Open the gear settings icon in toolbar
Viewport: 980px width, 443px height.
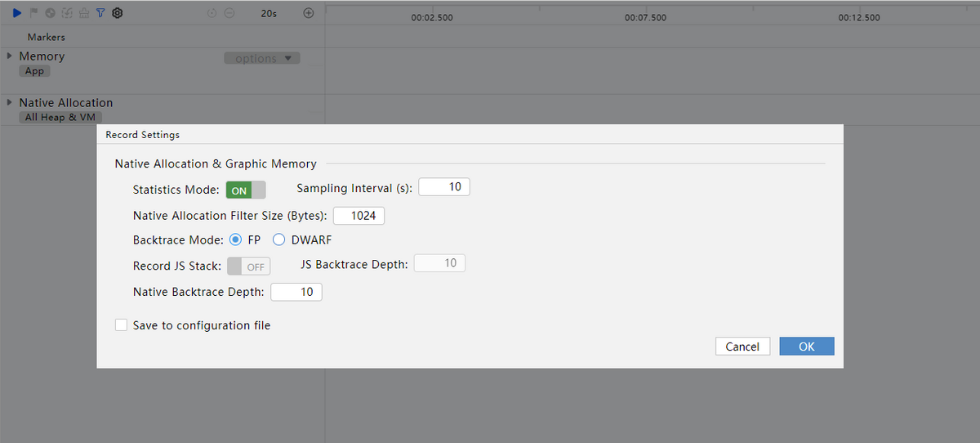117,13
